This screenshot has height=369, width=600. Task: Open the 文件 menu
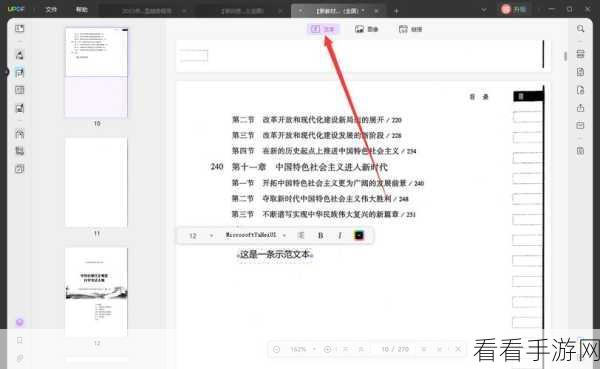point(51,10)
